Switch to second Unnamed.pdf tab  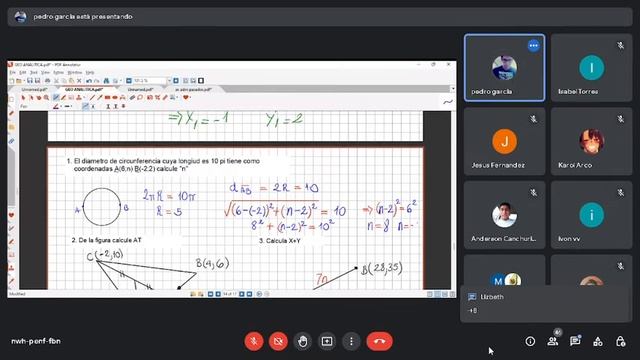click(140, 89)
